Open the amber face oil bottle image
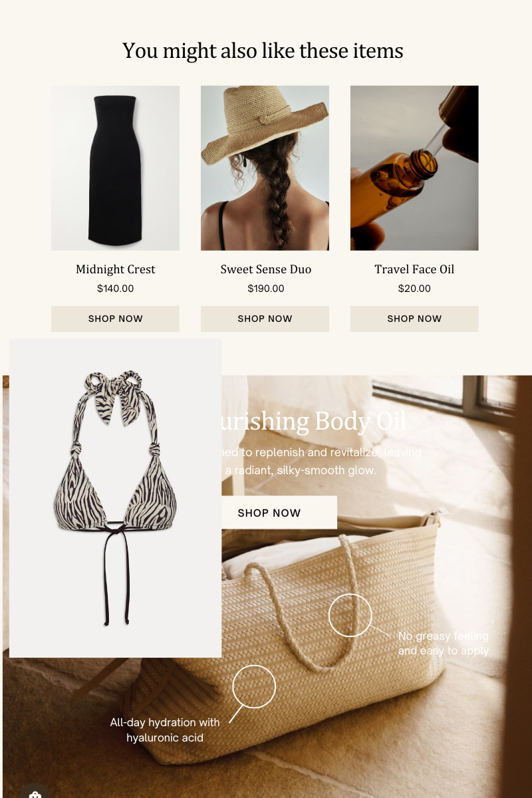 (414, 168)
